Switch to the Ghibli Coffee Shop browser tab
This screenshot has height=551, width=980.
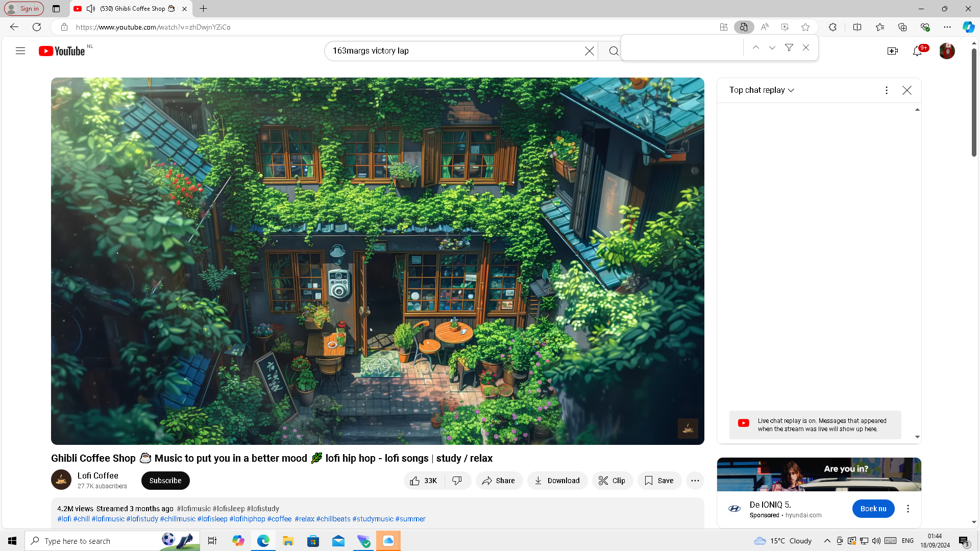tap(132, 9)
